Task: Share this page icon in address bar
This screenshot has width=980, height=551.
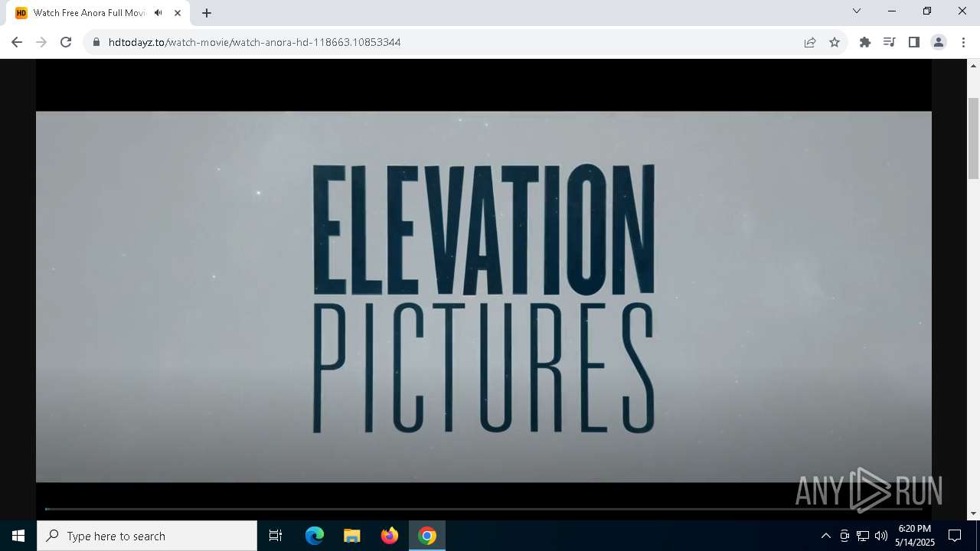Action: point(810,42)
